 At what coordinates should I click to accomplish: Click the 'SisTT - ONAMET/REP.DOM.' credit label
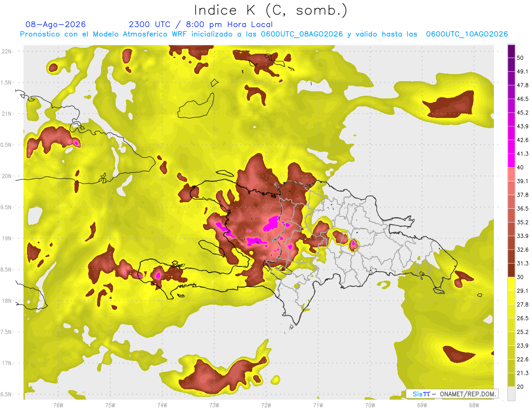click(452, 394)
